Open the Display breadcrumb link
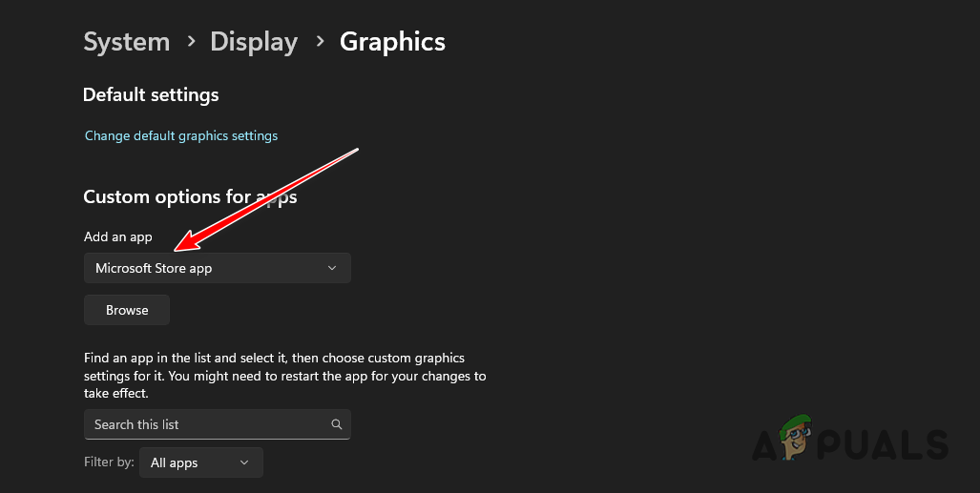The height and width of the screenshot is (493, 980). click(254, 42)
